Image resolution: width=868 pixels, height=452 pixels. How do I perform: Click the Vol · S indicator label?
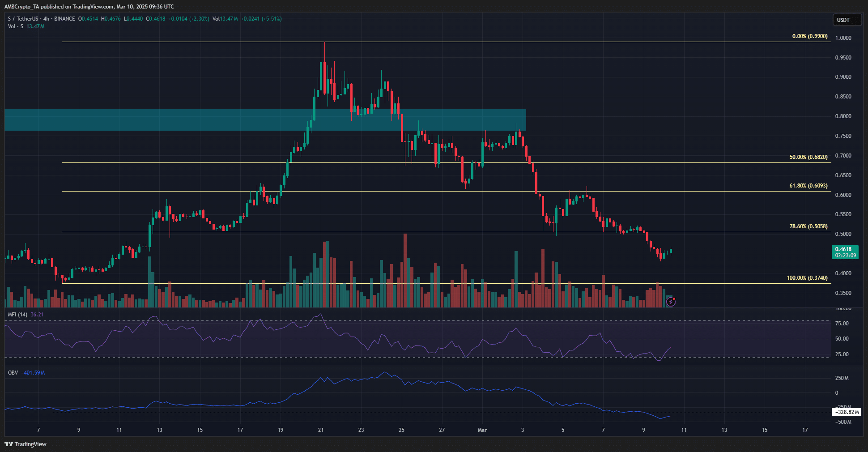point(16,26)
